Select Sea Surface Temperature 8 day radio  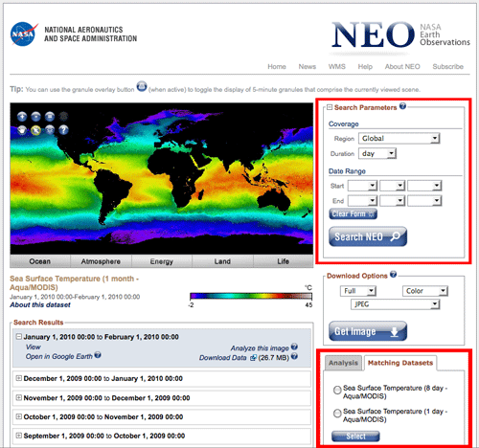pos(337,390)
